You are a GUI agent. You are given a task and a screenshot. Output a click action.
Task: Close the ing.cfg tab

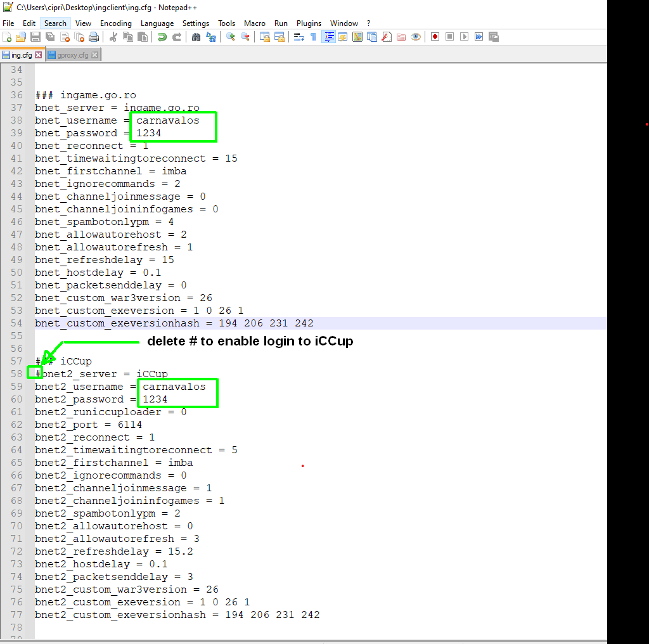click(39, 55)
